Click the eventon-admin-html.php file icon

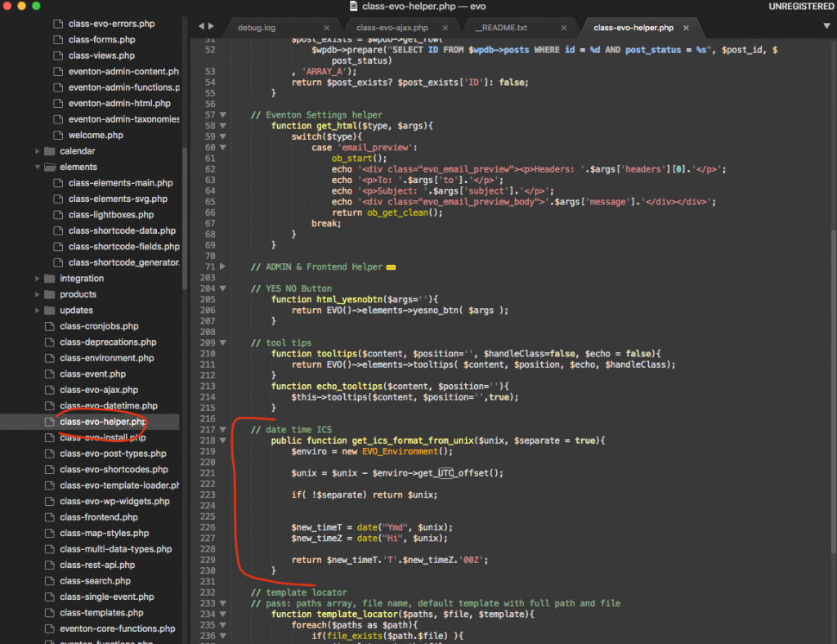(x=58, y=104)
